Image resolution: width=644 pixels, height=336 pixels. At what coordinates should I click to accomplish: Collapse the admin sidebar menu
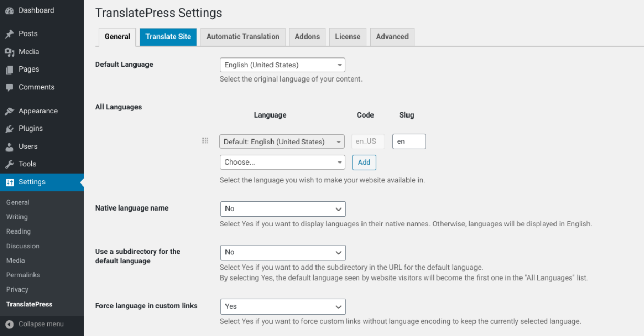point(35,324)
